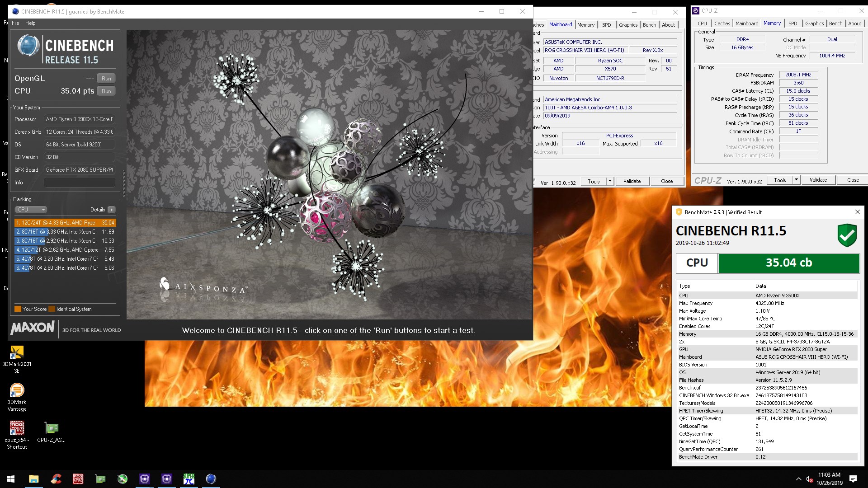Switch to Cinebench in the taskbar

[x=211, y=479]
